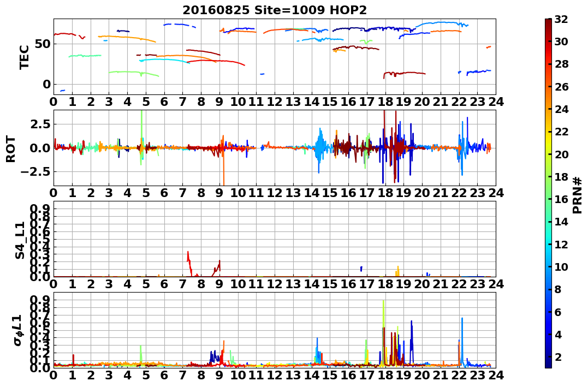Click colorbar tick label 10
Image resolution: width=588 pixels, height=387 pixels.
coord(561,266)
